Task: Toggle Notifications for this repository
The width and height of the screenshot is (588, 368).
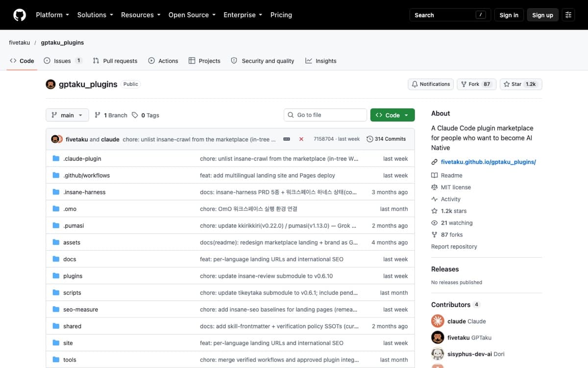Action: point(430,84)
